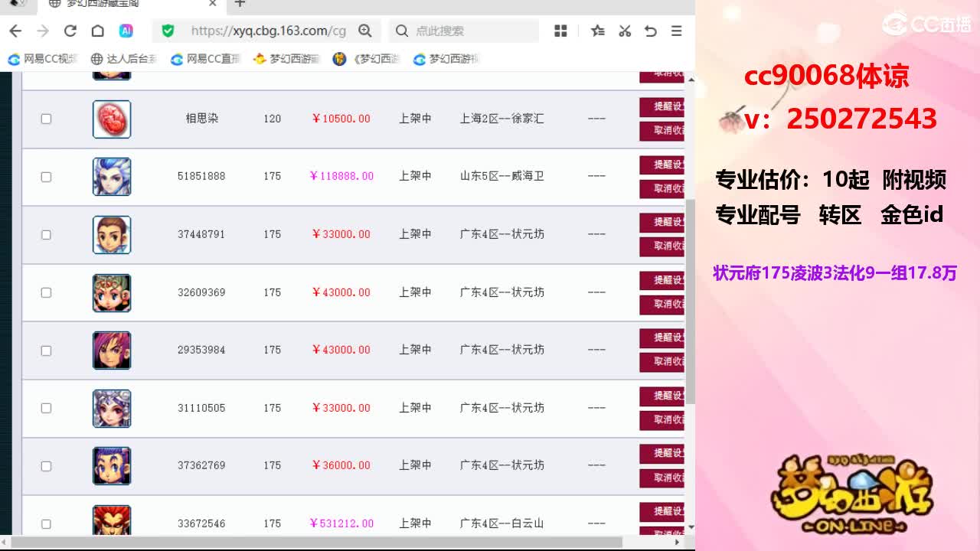Click the address bar URL xyq.cbg.163.com

pos(269,31)
